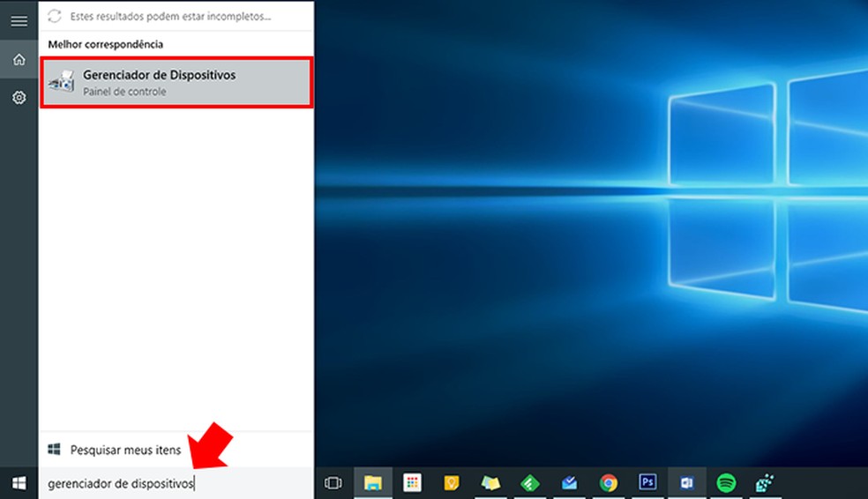Open the settings gear in the search sidebar
The width and height of the screenshot is (868, 499).
19,97
